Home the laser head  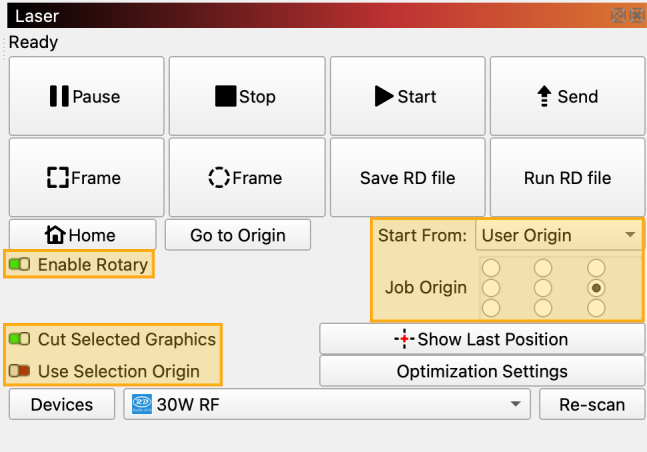pos(82,235)
